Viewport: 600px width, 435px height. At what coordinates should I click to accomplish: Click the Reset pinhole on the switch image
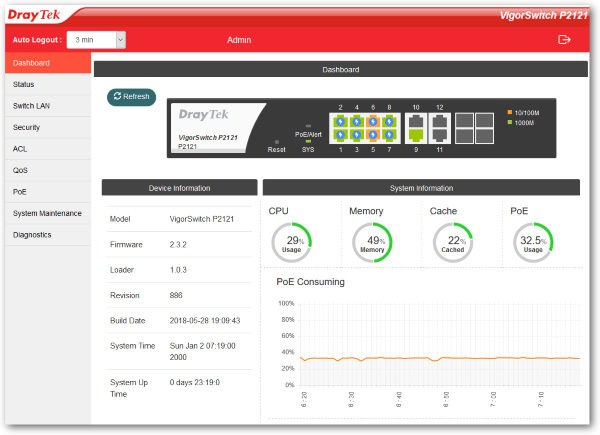point(277,142)
